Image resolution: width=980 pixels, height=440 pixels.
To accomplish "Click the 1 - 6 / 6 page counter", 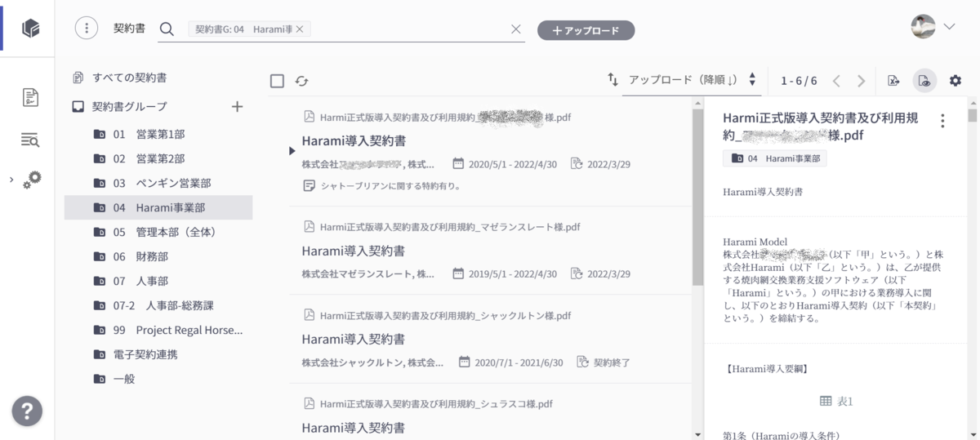I will pos(799,80).
